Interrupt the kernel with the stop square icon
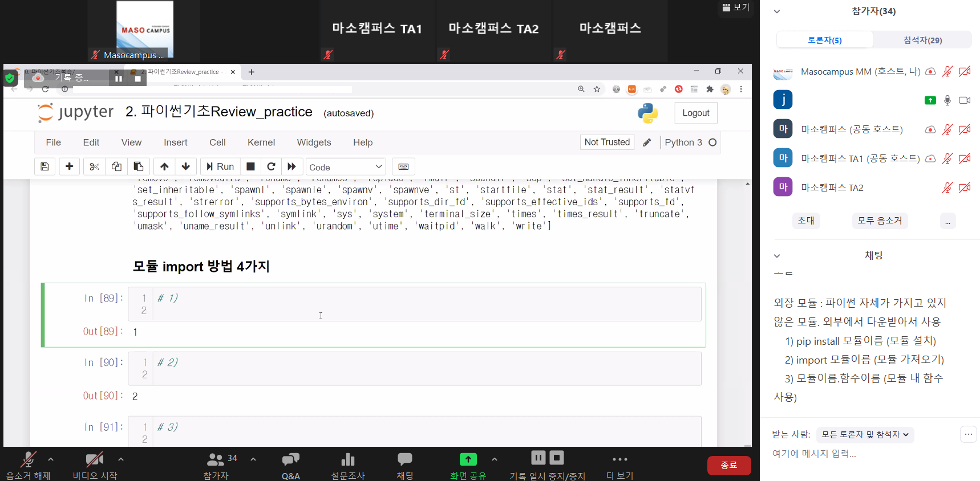 point(250,166)
